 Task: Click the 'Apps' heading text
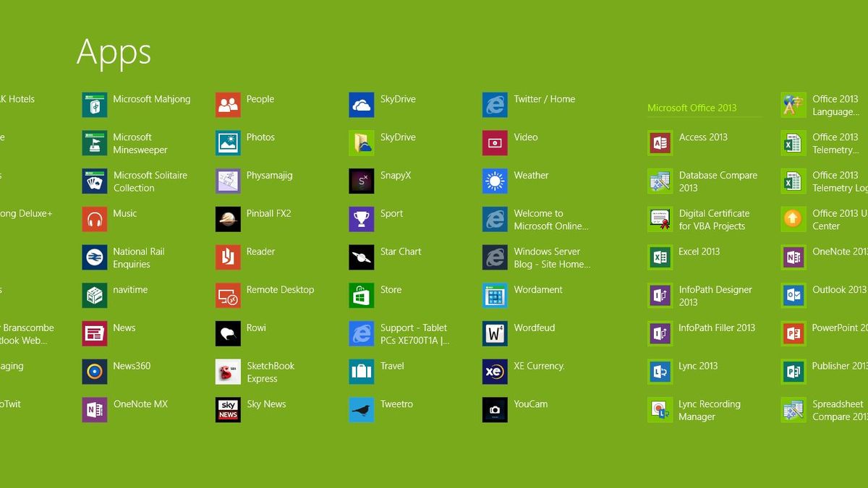pos(114,53)
